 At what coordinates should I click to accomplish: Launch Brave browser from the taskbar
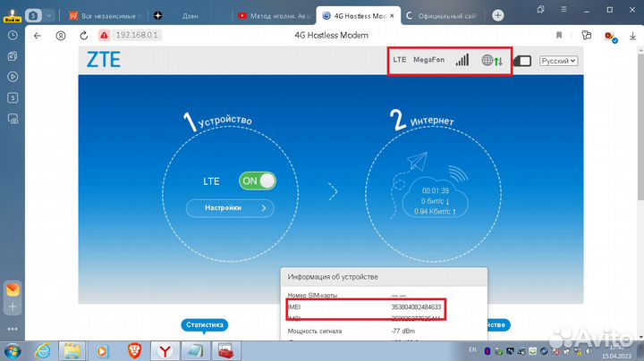click(135, 351)
